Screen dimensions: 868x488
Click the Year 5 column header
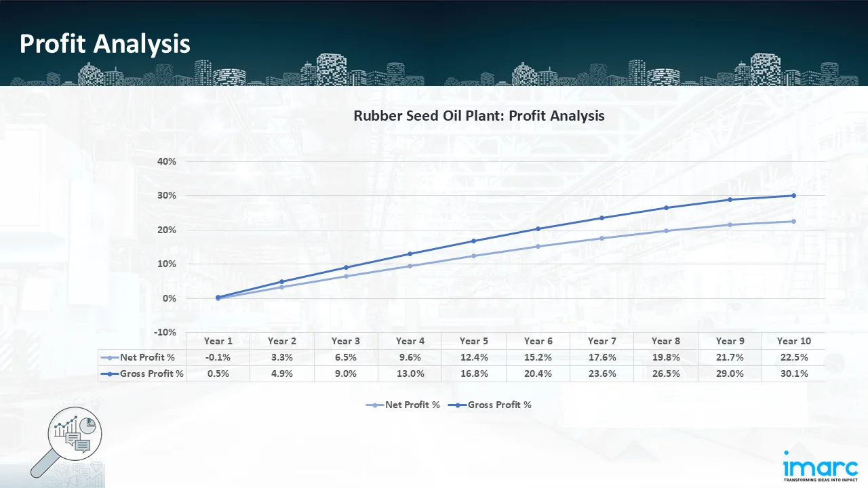[474, 341]
